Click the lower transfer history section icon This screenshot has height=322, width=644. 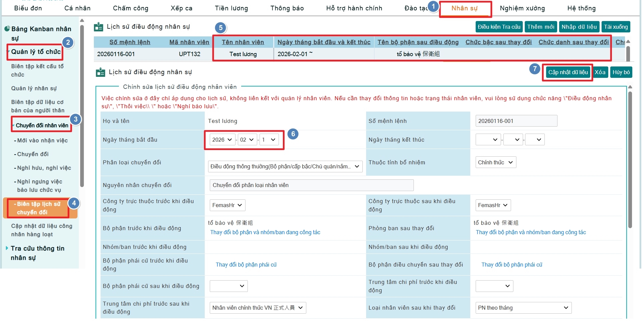click(x=100, y=72)
